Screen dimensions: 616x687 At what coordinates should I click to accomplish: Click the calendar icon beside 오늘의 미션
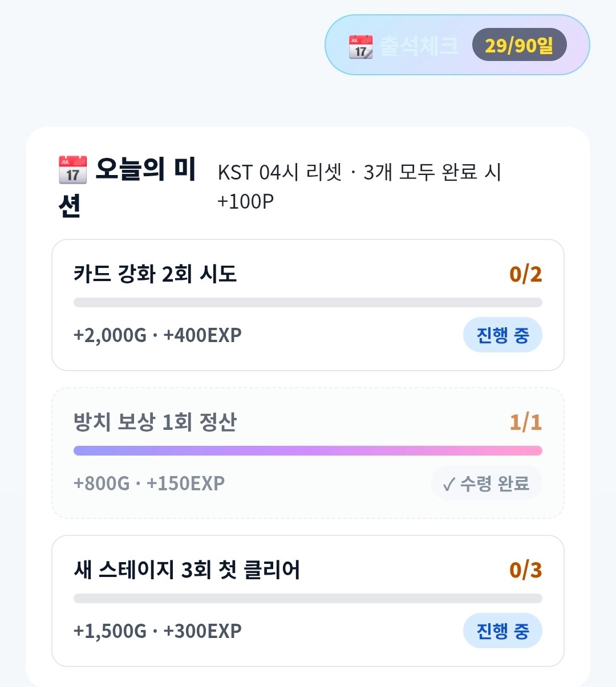72,170
